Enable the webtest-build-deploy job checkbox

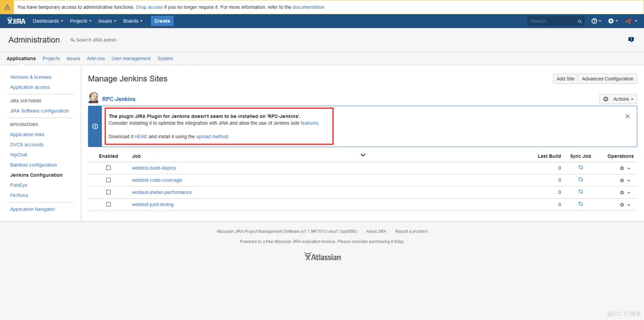click(108, 168)
